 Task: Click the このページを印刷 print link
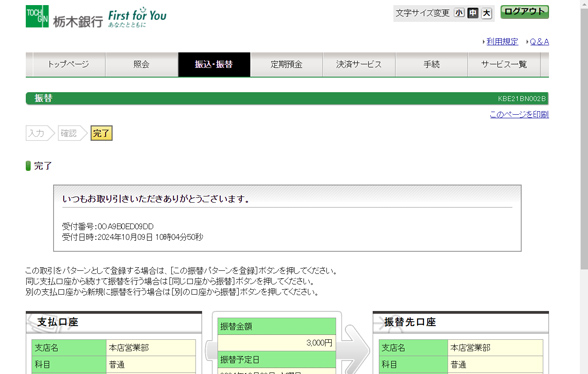click(519, 114)
